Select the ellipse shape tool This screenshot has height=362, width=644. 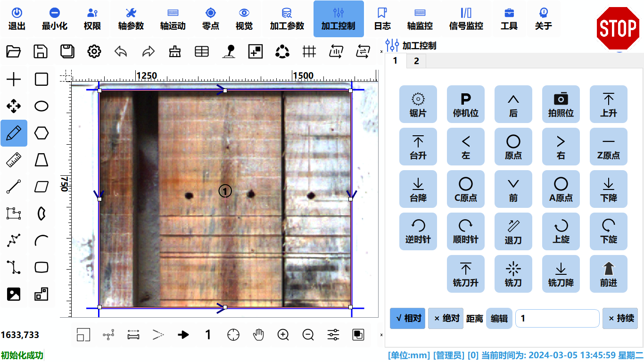pos(41,106)
